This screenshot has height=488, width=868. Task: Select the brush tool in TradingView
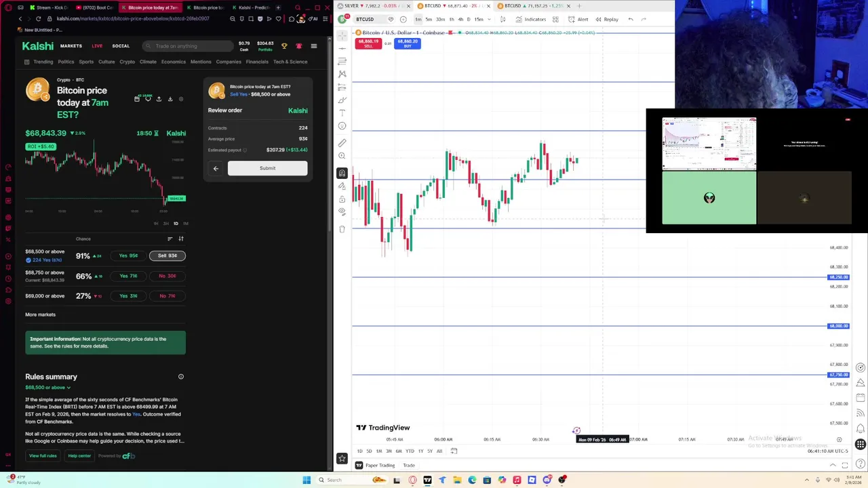click(x=342, y=100)
